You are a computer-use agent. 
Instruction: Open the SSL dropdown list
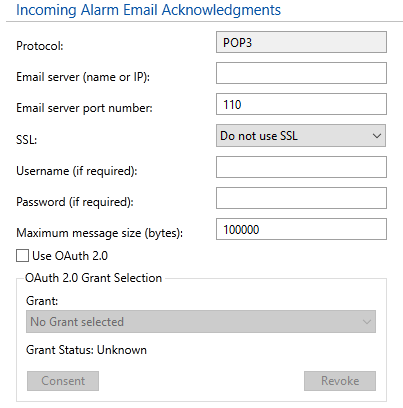(301, 136)
